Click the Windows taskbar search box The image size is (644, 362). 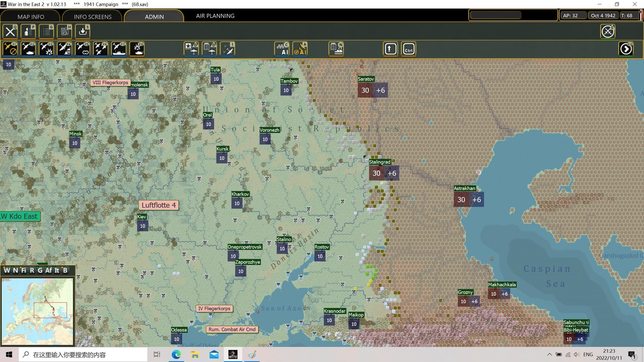click(x=83, y=355)
